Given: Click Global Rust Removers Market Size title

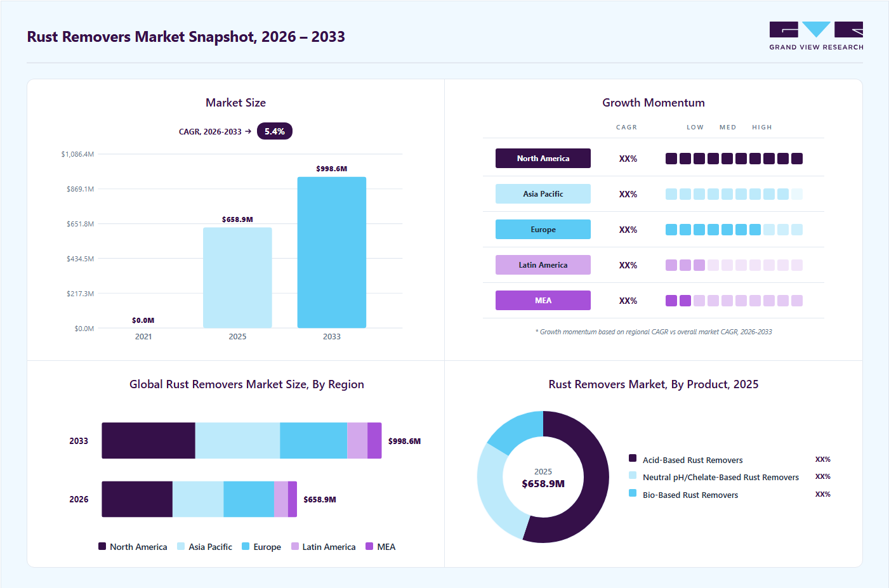Looking at the screenshot, I should [247, 384].
